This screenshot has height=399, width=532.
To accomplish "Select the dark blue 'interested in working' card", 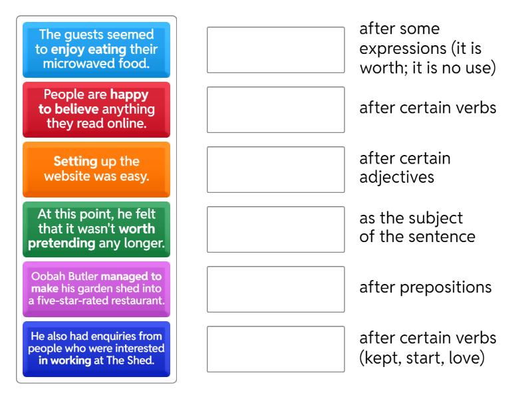I will point(96,346).
